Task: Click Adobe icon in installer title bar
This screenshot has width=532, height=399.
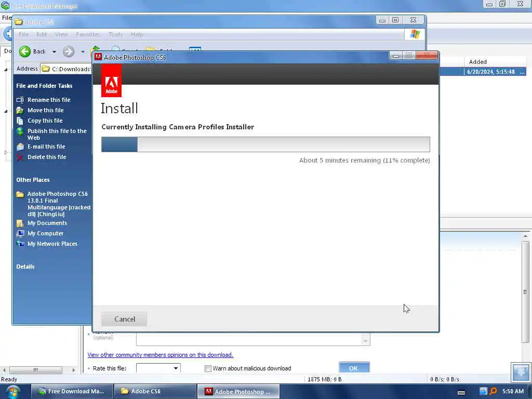Action: coord(98,57)
